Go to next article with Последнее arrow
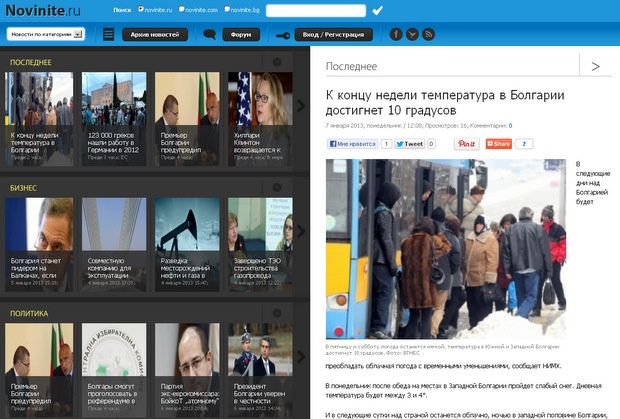Screen dimensions: 620x419 tap(595, 66)
